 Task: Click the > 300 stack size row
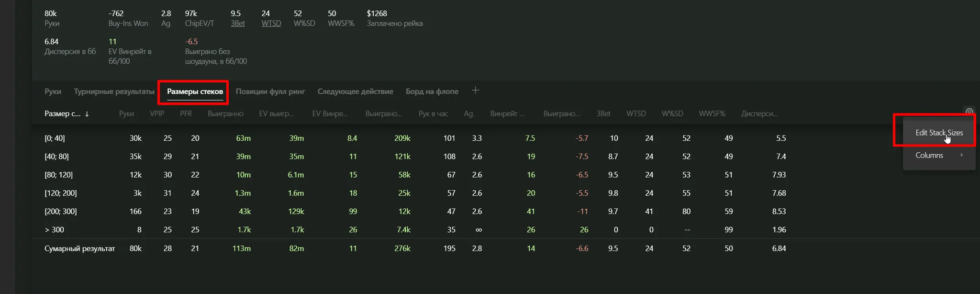pos(54,230)
